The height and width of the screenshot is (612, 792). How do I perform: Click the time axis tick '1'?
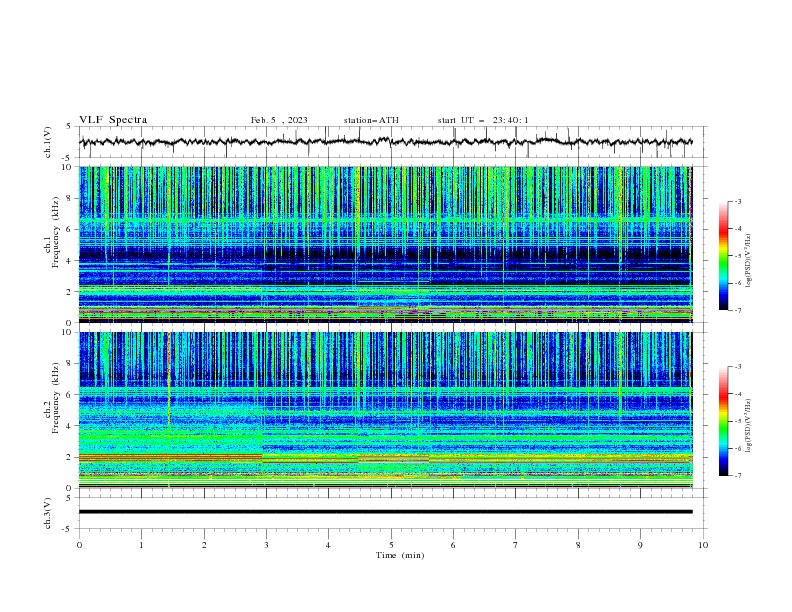[141, 545]
